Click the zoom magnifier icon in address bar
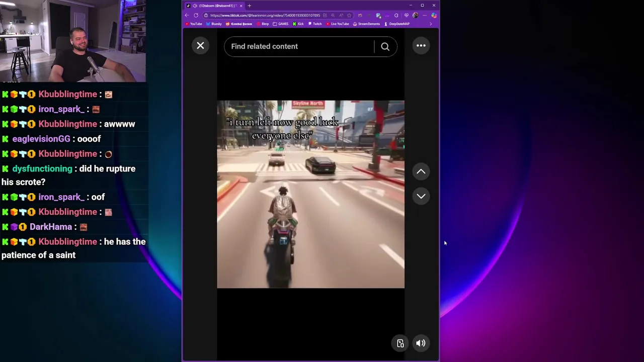The width and height of the screenshot is (644, 362). tap(333, 15)
